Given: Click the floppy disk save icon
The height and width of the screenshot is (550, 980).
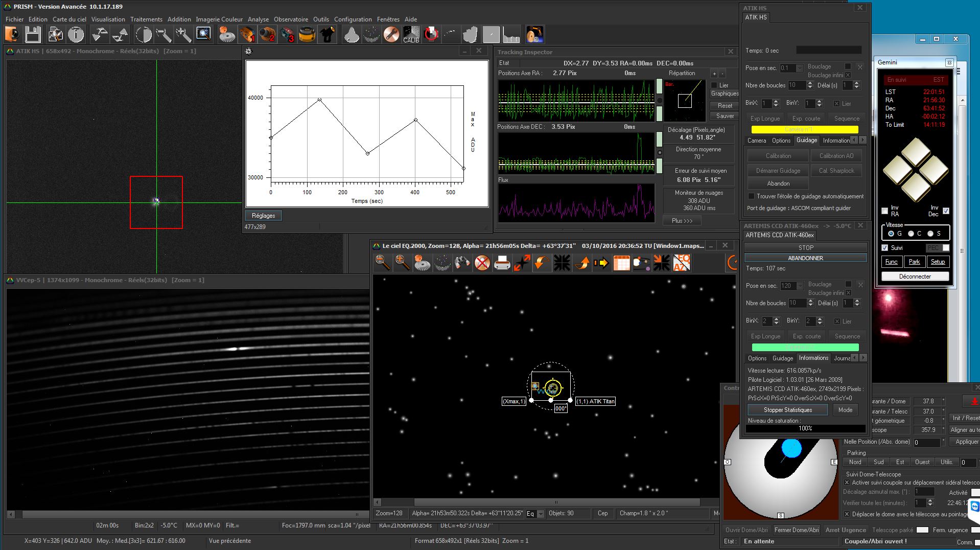Looking at the screenshot, I should 33,35.
